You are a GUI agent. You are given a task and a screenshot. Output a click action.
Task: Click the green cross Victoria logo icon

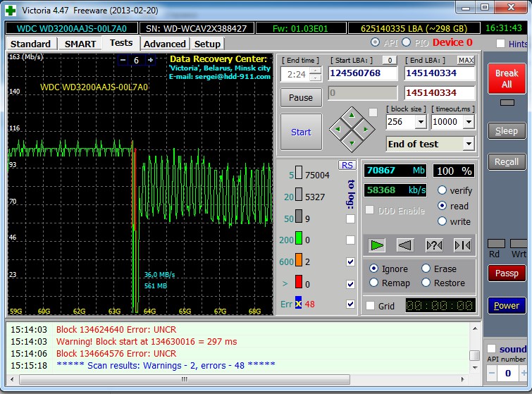[x=9, y=10]
